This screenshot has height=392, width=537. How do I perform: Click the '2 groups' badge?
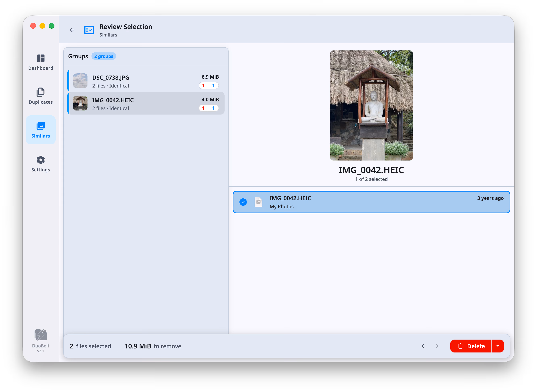[104, 56]
